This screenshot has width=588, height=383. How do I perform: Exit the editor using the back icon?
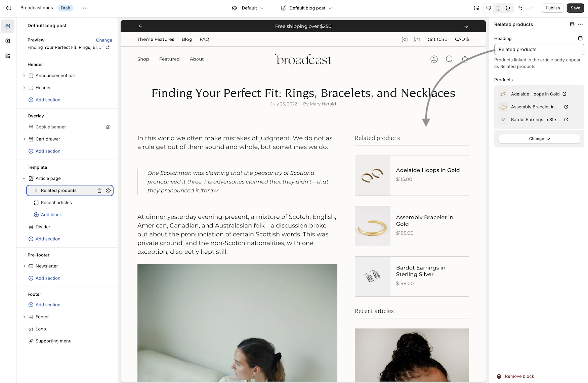coord(8,8)
